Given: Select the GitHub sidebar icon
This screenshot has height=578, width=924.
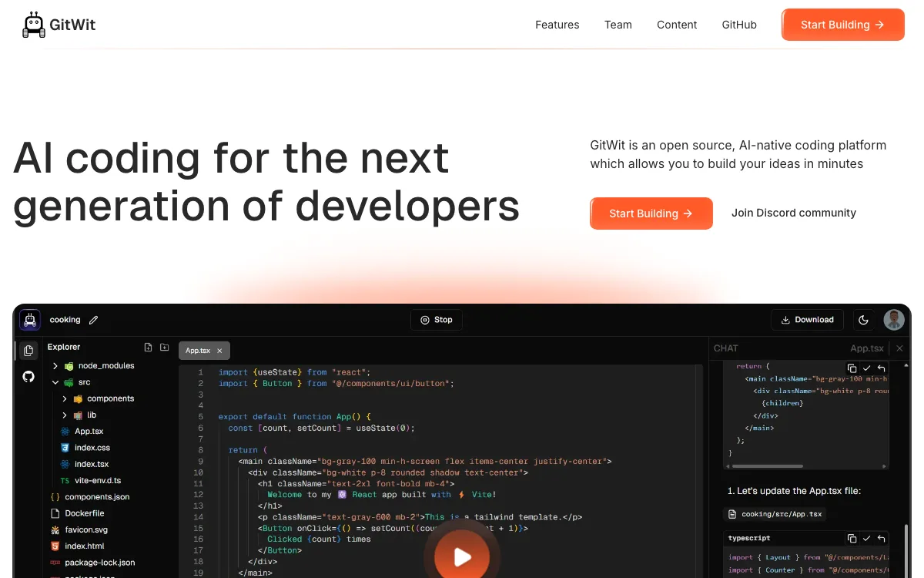Looking at the screenshot, I should click(28, 377).
